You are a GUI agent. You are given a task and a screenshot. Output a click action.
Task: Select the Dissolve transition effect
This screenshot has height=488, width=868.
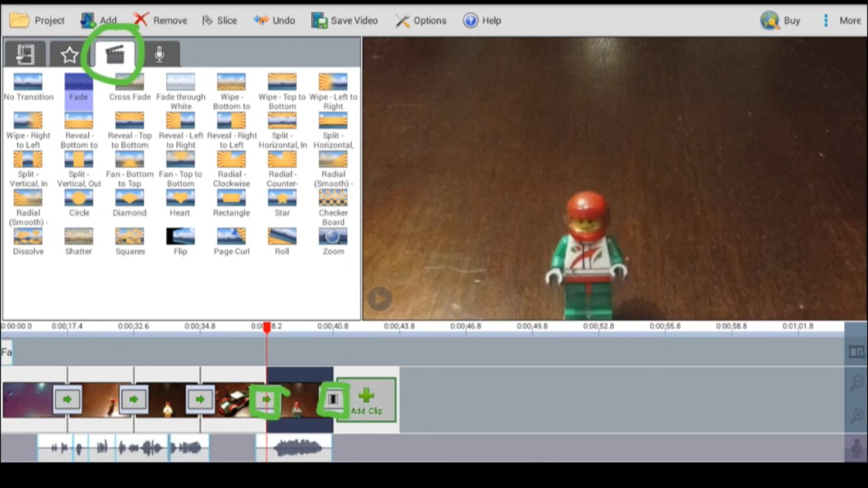coord(28,237)
